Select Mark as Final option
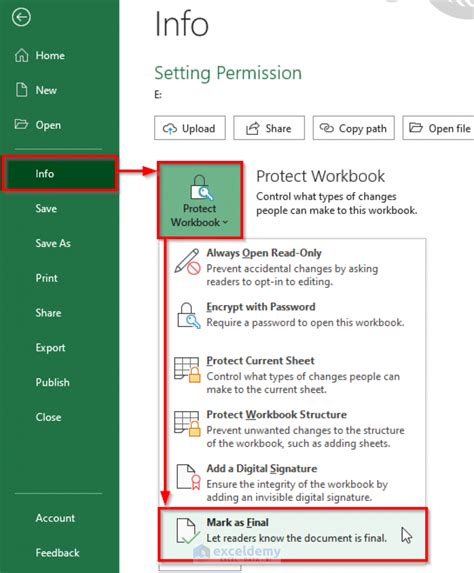This screenshot has width=474, height=573. [293, 534]
